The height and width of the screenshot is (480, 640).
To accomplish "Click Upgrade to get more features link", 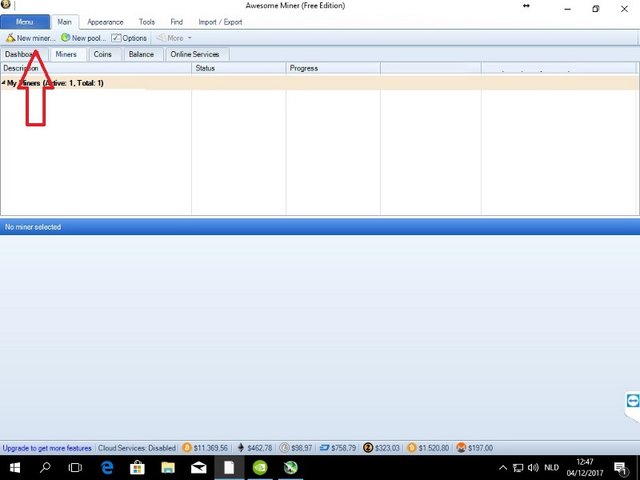I will (x=47, y=448).
